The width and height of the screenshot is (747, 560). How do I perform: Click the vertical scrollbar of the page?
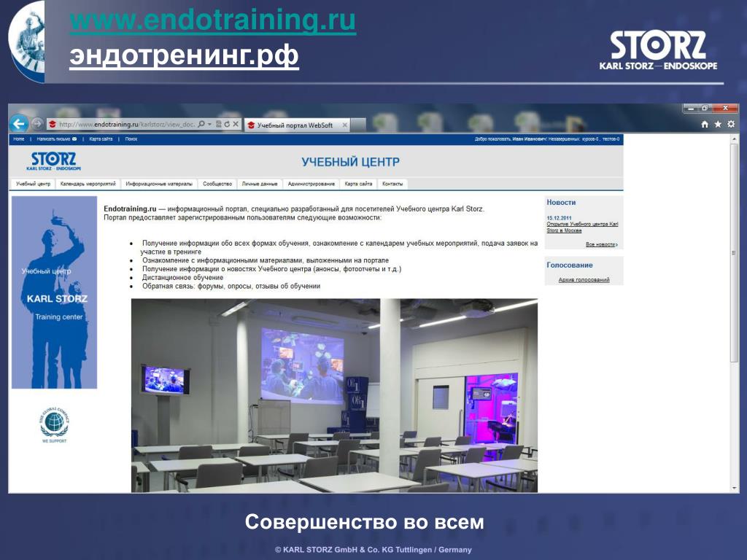(x=735, y=292)
